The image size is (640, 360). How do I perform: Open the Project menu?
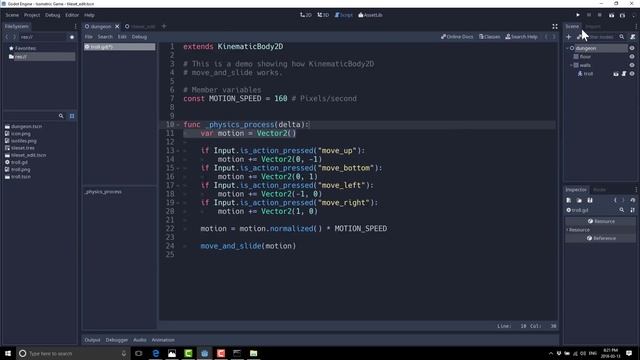pyautogui.click(x=32, y=15)
